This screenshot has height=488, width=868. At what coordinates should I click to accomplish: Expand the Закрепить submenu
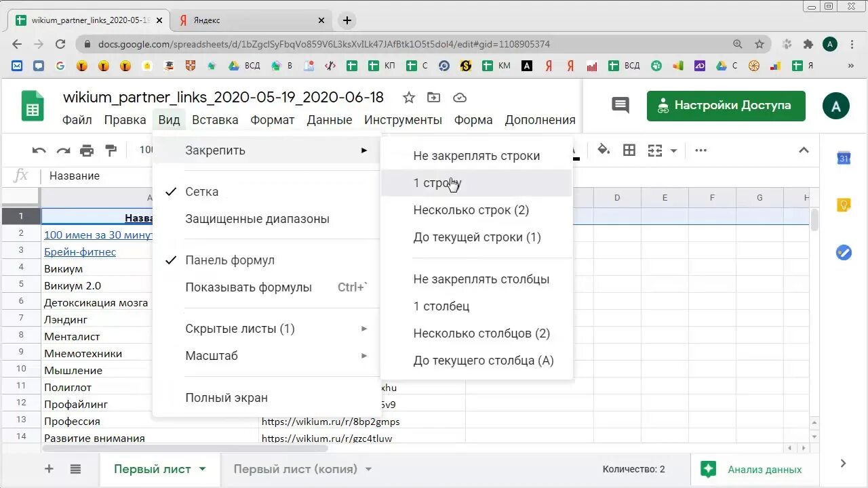click(x=266, y=150)
